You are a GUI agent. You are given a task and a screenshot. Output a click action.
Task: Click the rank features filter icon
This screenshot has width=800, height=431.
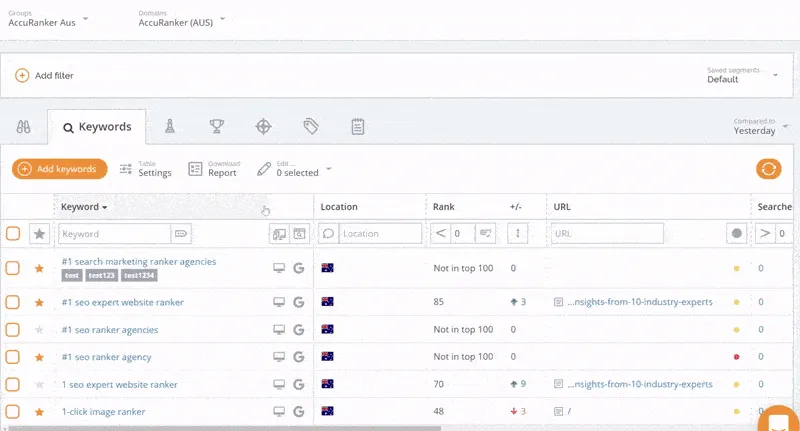(485, 234)
